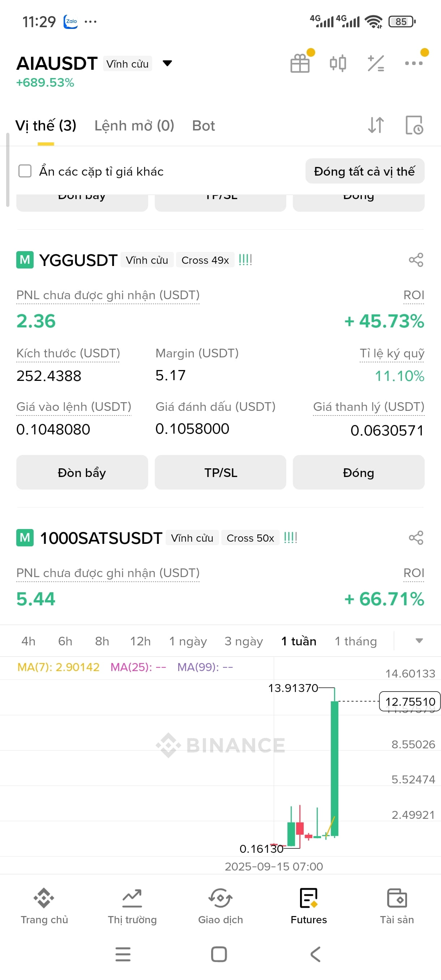441x980 pixels.
Task: Tap 'Giá vào lệnh (USDT)' label
Action: click(x=74, y=407)
